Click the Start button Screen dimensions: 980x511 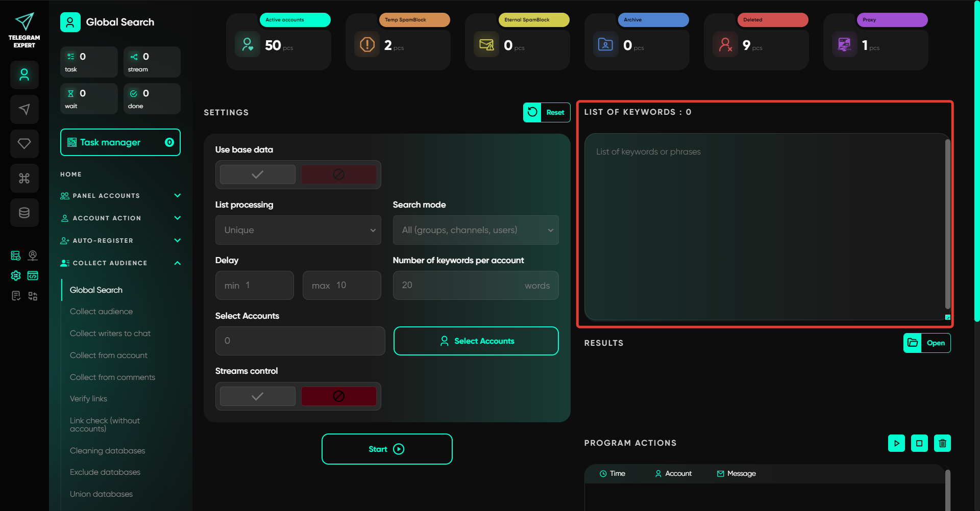(386, 449)
